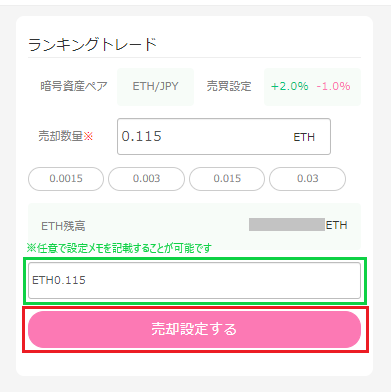Focus the 売却数量 input showing 0.115
Viewport: 391px width, 392px height.
coord(224,136)
